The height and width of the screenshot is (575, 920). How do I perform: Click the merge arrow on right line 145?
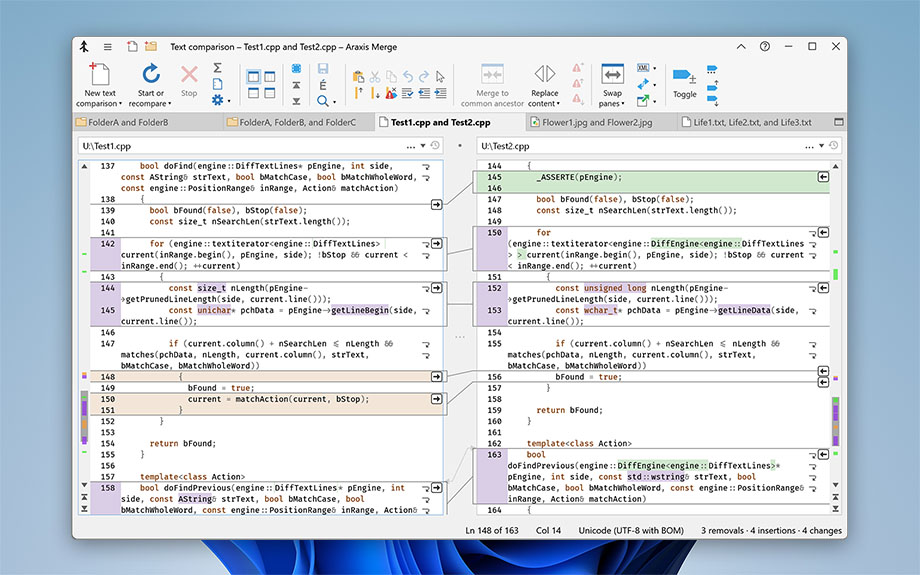[823, 177]
